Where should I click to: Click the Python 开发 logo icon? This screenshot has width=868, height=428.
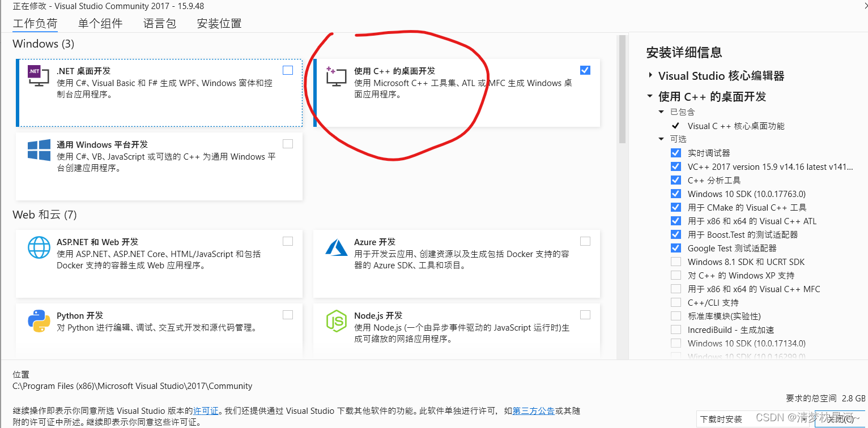click(39, 321)
